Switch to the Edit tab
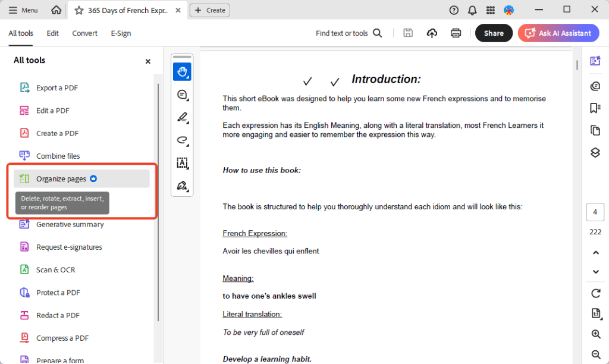Viewport: 609px width, 364px height. click(x=52, y=33)
